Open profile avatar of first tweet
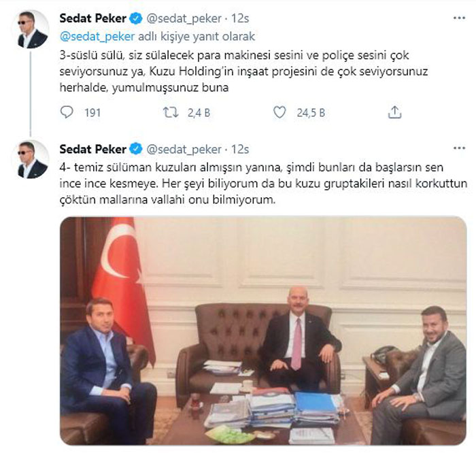The width and height of the screenshot is (476, 453). pos(31,29)
